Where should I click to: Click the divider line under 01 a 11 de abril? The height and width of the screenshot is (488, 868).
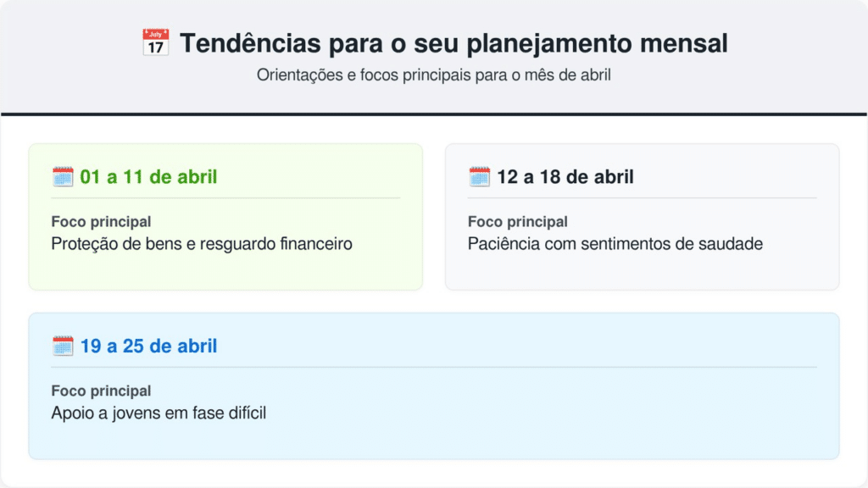click(225, 198)
